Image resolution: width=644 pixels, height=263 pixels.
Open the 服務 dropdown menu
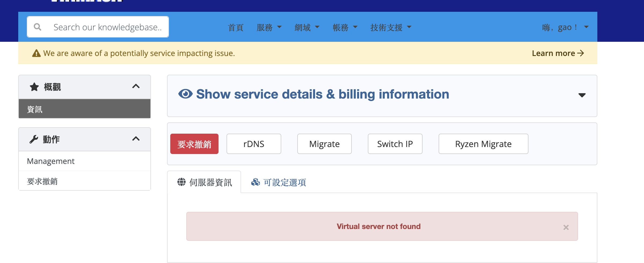tap(269, 27)
